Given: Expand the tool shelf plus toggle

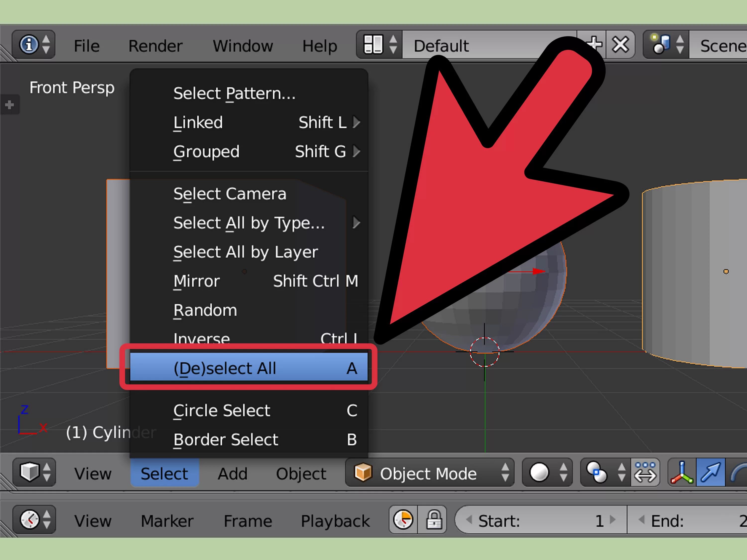Looking at the screenshot, I should pos(9,105).
